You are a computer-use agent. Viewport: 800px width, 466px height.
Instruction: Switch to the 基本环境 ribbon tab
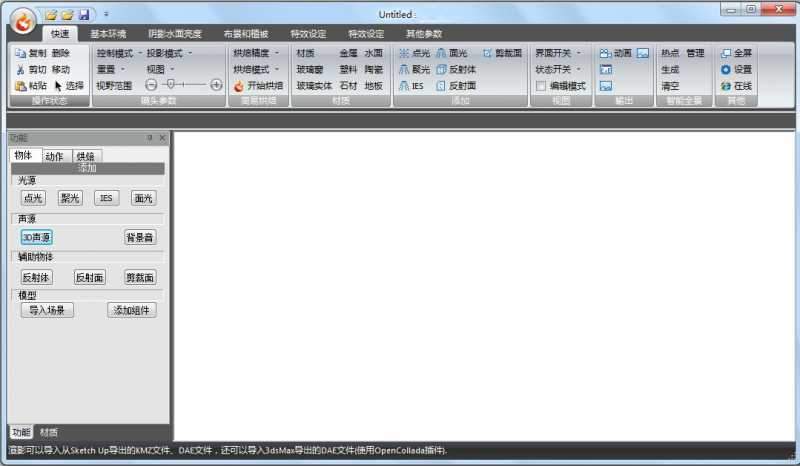click(x=108, y=33)
